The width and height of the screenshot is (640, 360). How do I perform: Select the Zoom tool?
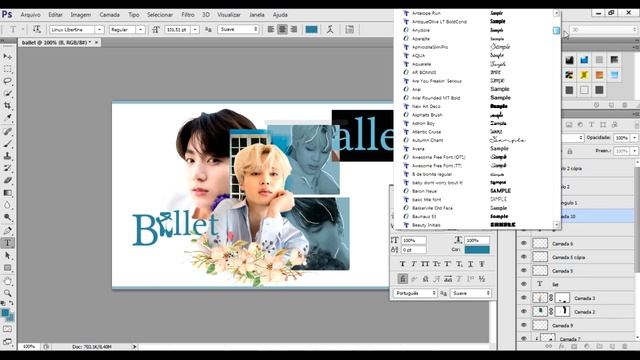7,293
